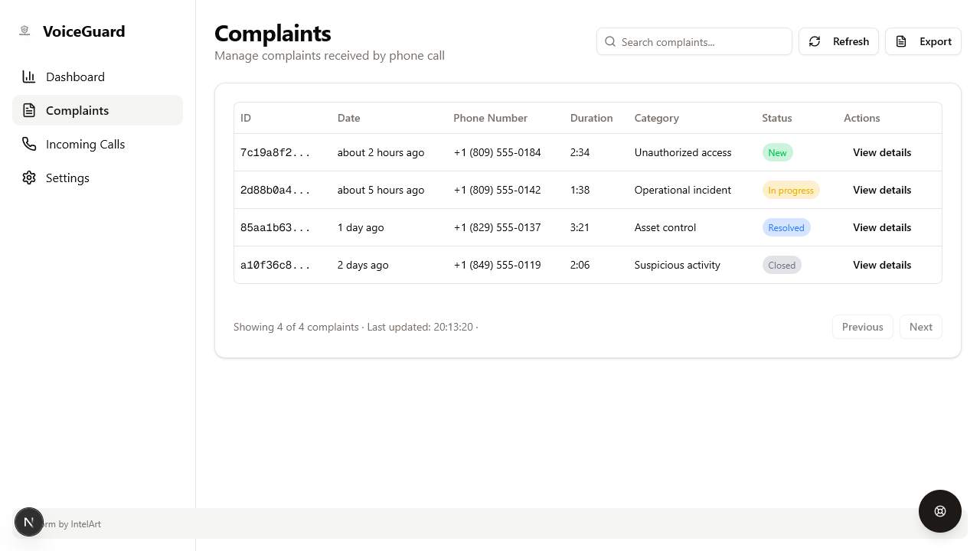Viewport: 980px width, 551px height.
Task: Click phone number +1 (829) 555-0137
Action: (x=497, y=227)
